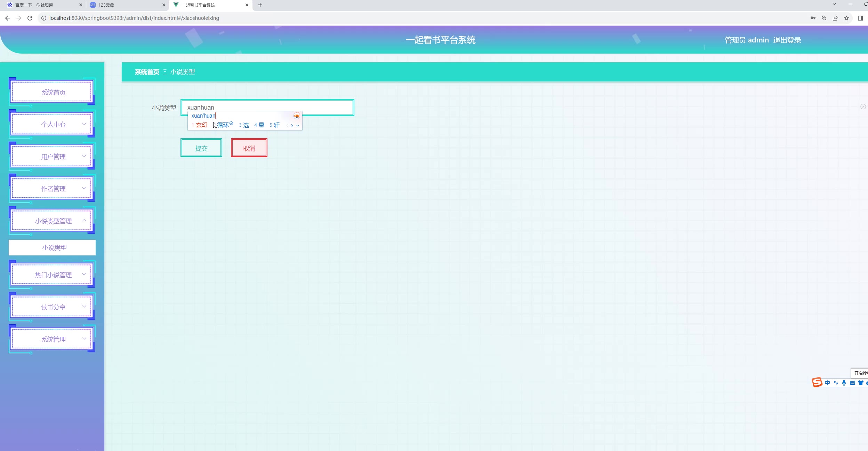Viewport: 868px width, 451px height.
Task: Close the 123云盘 tab
Action: (x=164, y=5)
